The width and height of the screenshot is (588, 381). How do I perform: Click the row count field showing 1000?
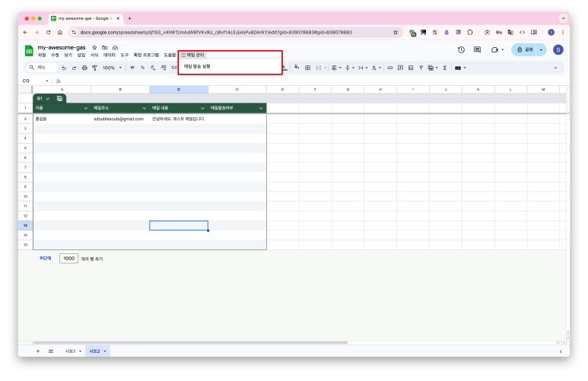point(69,259)
